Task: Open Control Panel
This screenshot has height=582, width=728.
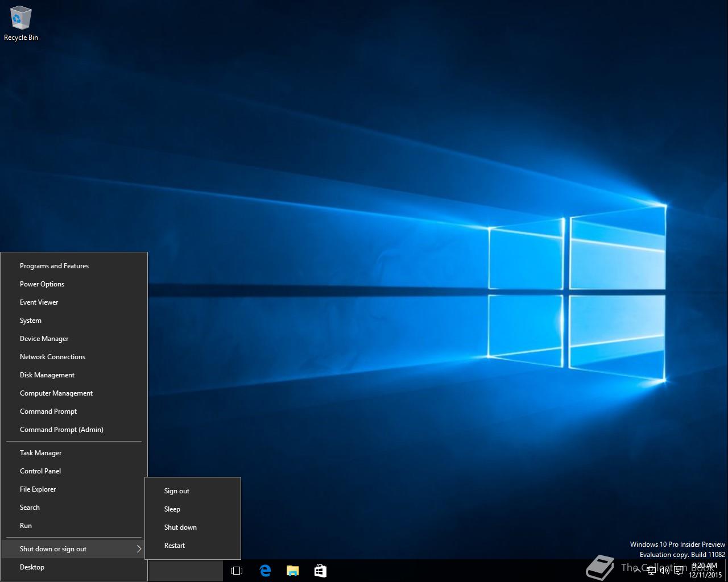Action: coord(74,471)
